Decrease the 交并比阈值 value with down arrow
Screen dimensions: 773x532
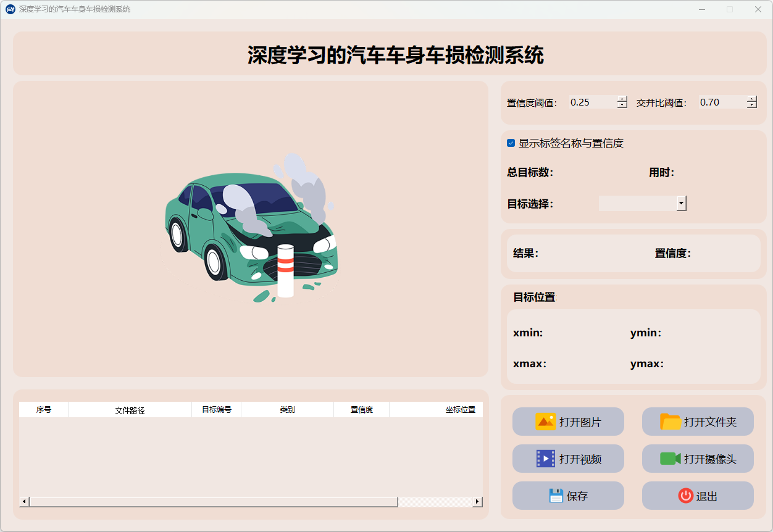(751, 106)
